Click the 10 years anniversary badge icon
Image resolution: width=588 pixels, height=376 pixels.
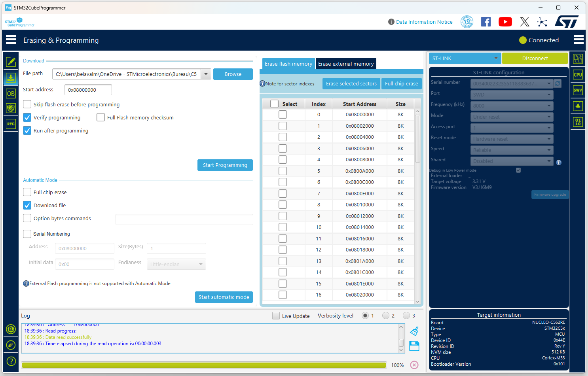tap(467, 22)
